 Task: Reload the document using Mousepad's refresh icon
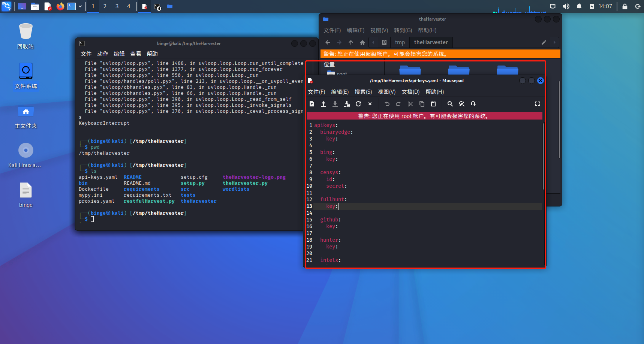point(358,104)
